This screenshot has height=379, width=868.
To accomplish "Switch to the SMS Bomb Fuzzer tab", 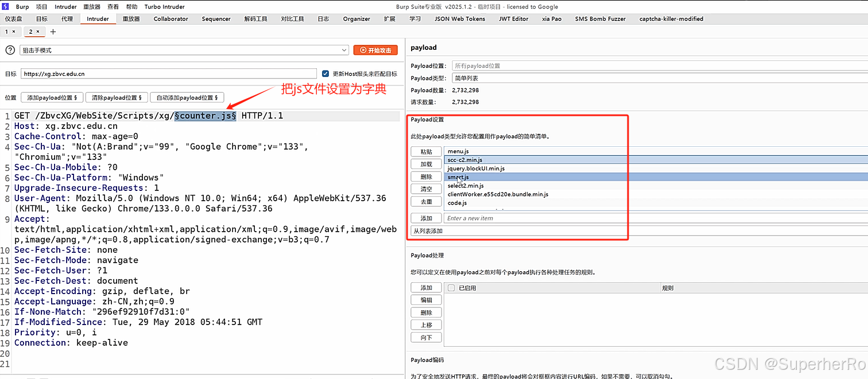I will (600, 19).
